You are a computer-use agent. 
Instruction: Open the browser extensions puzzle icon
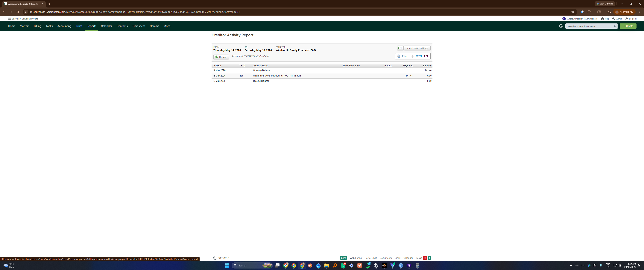coord(589,12)
